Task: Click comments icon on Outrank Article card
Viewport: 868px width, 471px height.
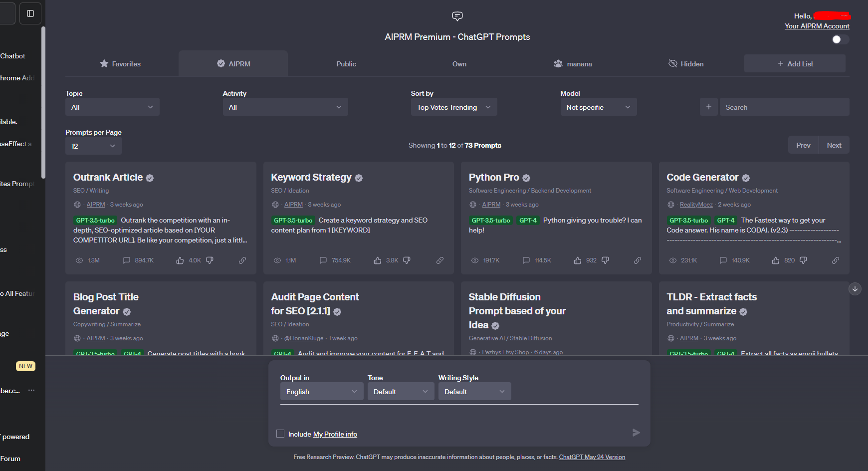Action: [127, 260]
